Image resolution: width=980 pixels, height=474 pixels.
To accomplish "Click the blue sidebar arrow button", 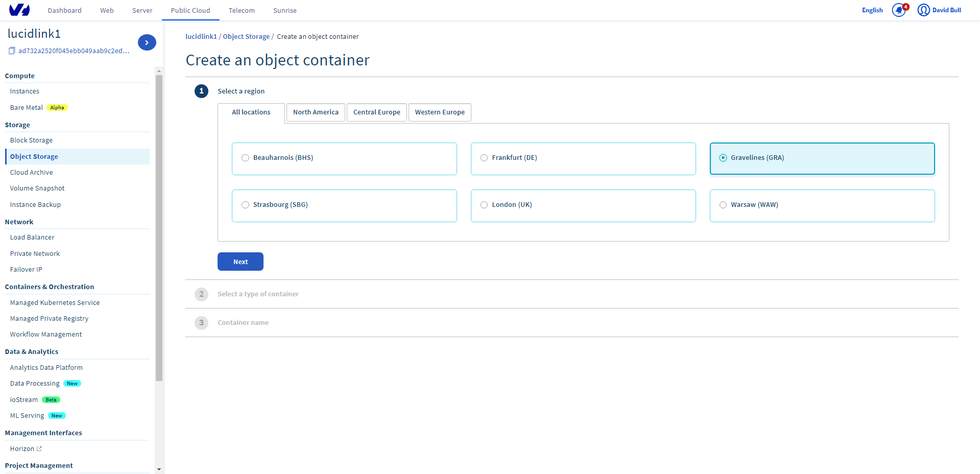I will tap(147, 42).
